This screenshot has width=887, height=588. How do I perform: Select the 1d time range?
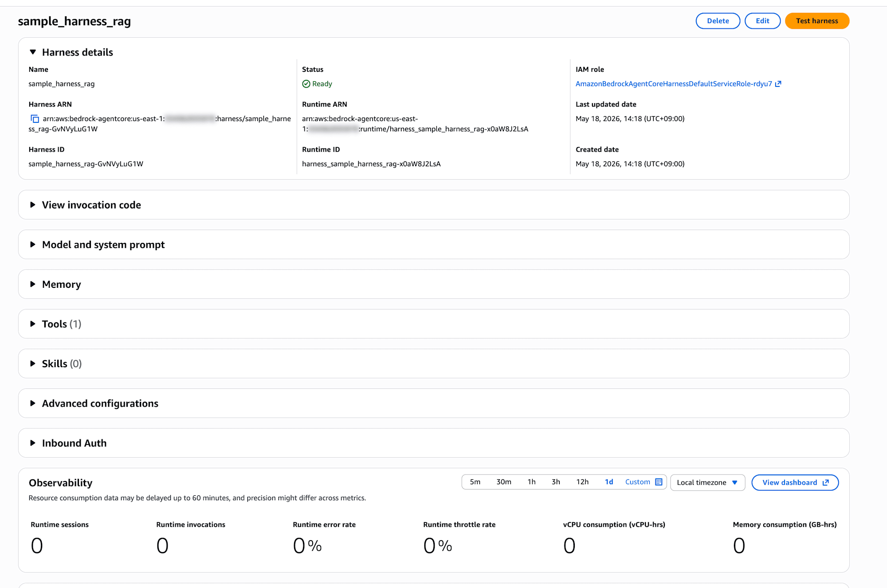[x=609, y=482]
